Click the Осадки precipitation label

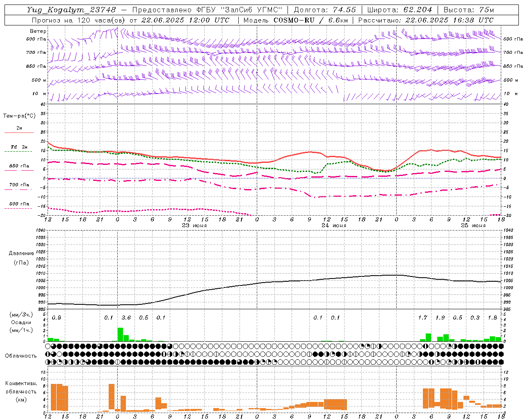(x=21, y=322)
